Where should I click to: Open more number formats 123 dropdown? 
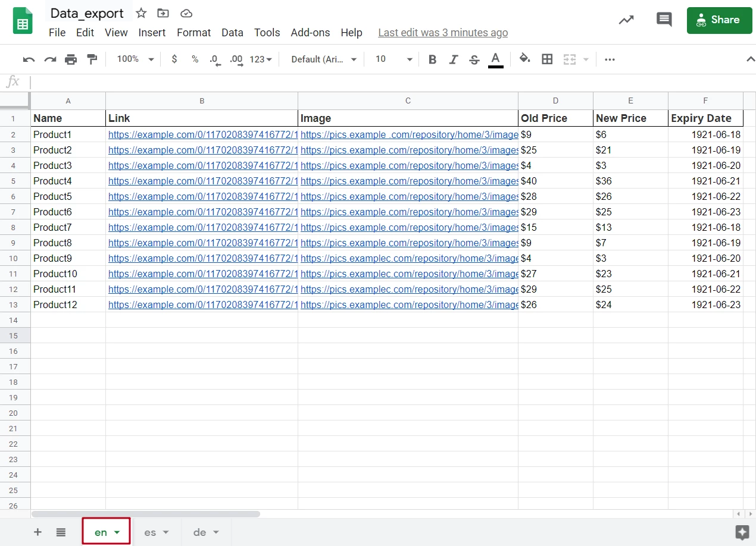pyautogui.click(x=261, y=59)
